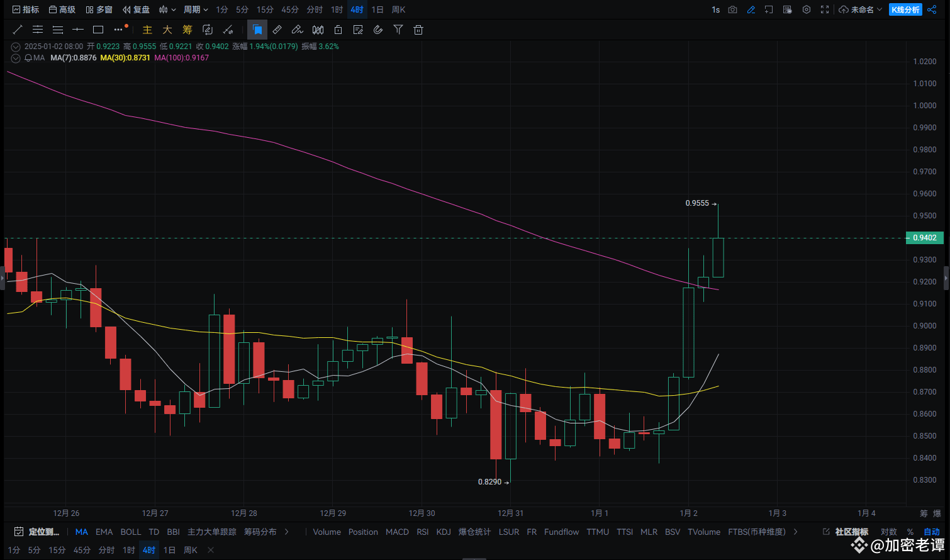Expand the chart type candlestick dropdown

click(x=167, y=9)
